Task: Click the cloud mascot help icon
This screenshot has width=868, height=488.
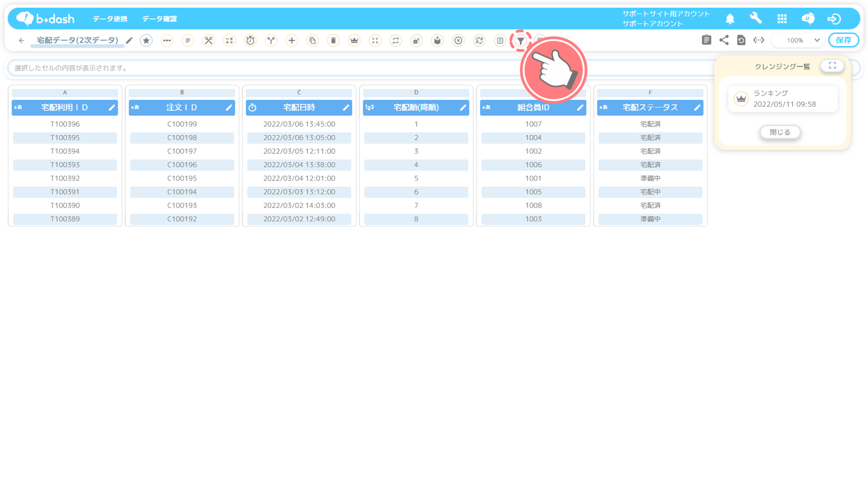Action: [808, 18]
